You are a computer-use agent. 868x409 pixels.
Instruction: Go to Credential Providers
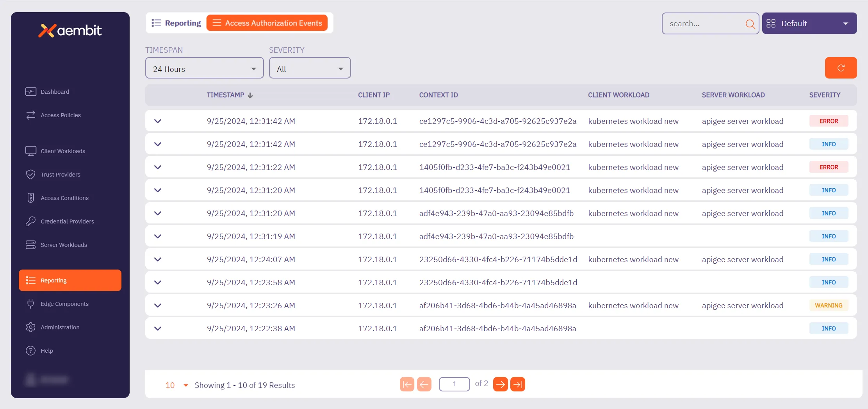[x=67, y=221]
